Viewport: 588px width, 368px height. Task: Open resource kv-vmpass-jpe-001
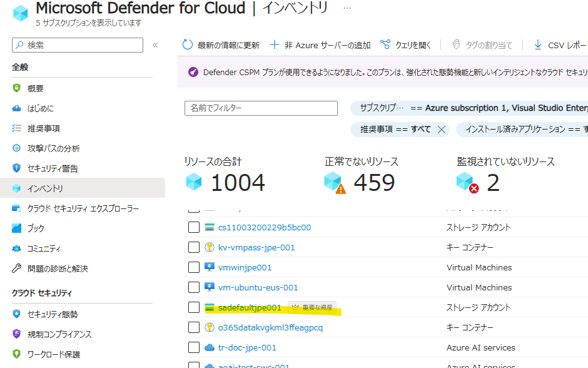click(256, 248)
